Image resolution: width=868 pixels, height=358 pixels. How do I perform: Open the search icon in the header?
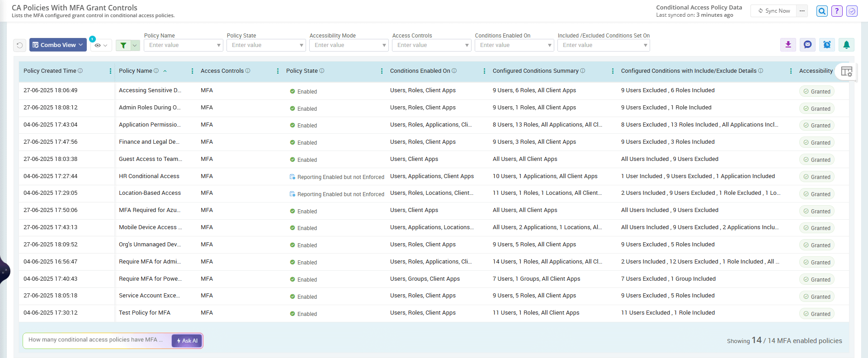pyautogui.click(x=822, y=11)
